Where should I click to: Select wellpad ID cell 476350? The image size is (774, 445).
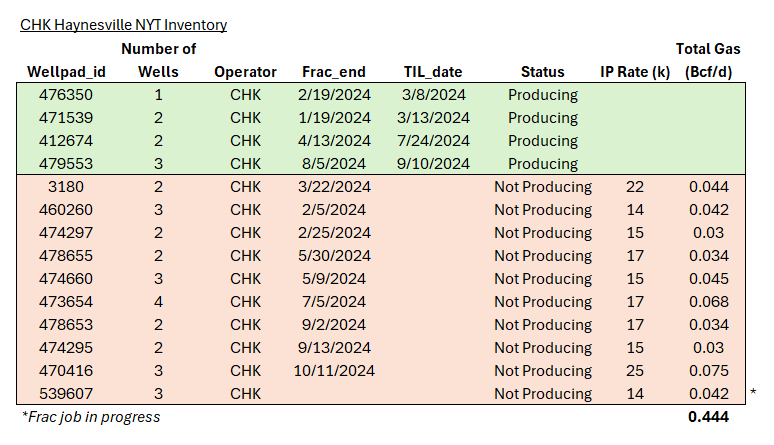click(x=66, y=95)
